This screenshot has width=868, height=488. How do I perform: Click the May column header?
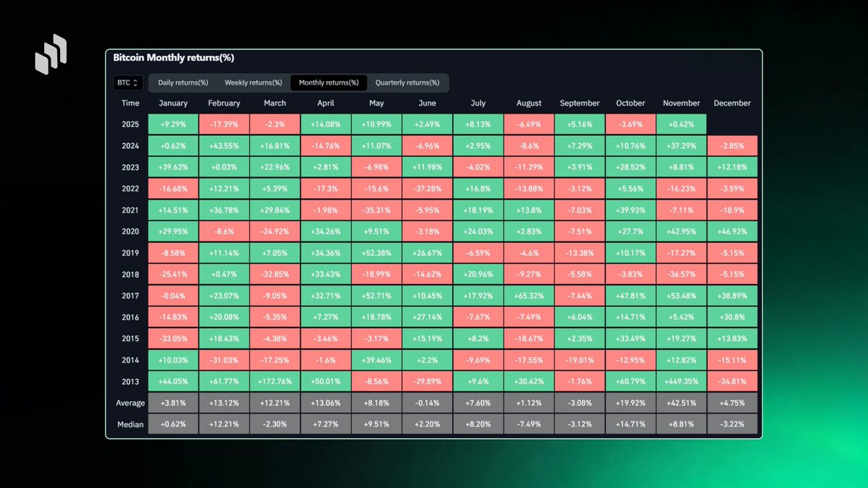tap(377, 103)
